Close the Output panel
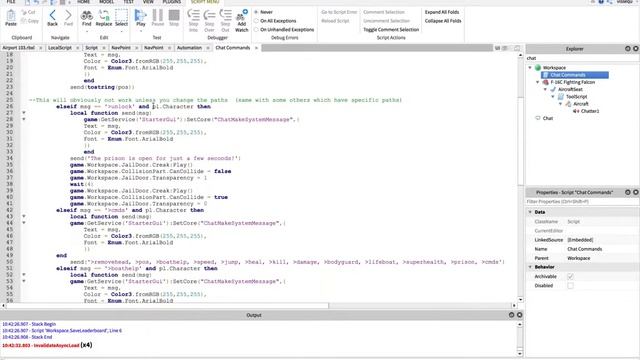 [x=520, y=315]
